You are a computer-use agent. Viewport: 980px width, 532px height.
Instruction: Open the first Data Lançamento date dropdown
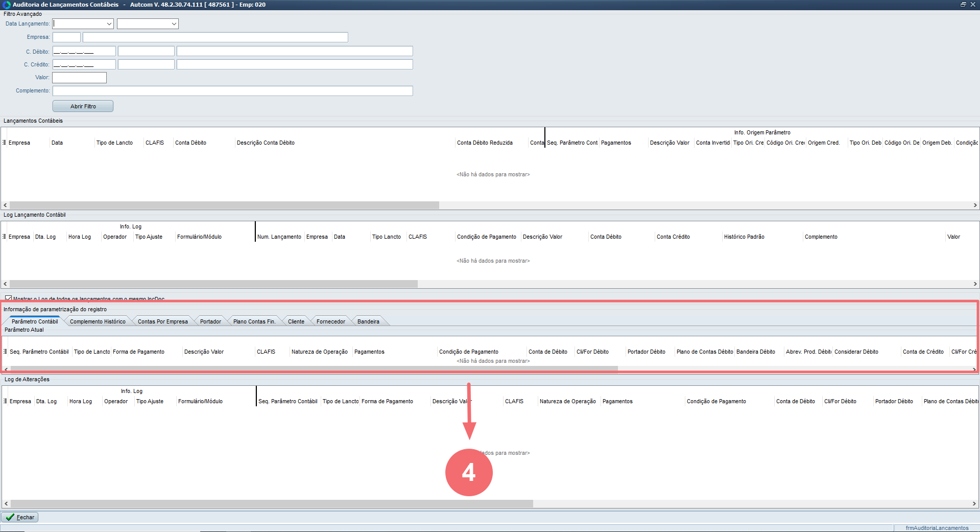(x=109, y=24)
